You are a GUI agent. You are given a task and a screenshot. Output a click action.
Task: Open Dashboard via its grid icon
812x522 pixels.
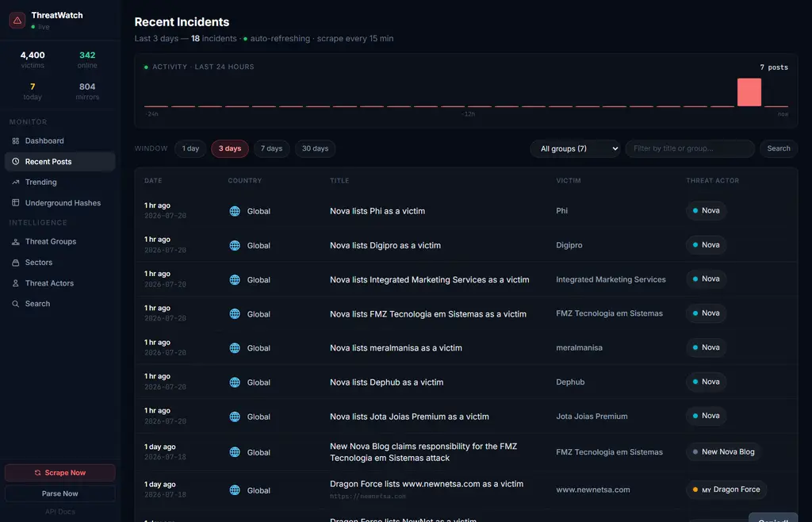pos(16,141)
